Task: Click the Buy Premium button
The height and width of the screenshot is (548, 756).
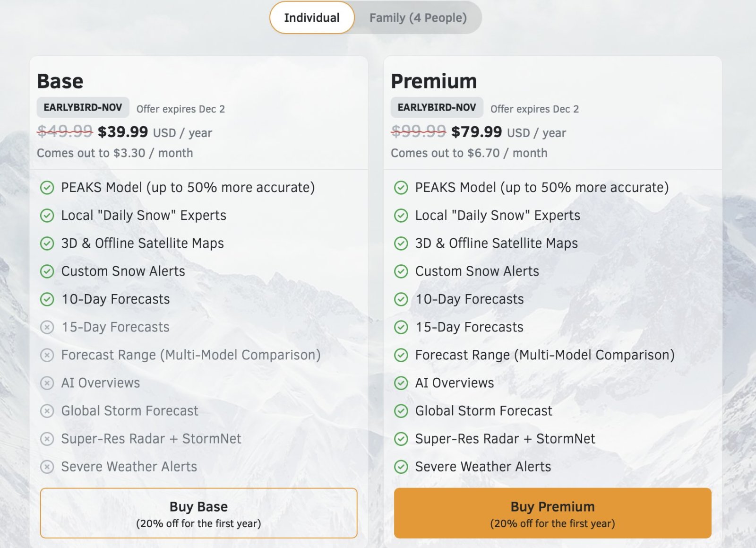Action: [552, 513]
